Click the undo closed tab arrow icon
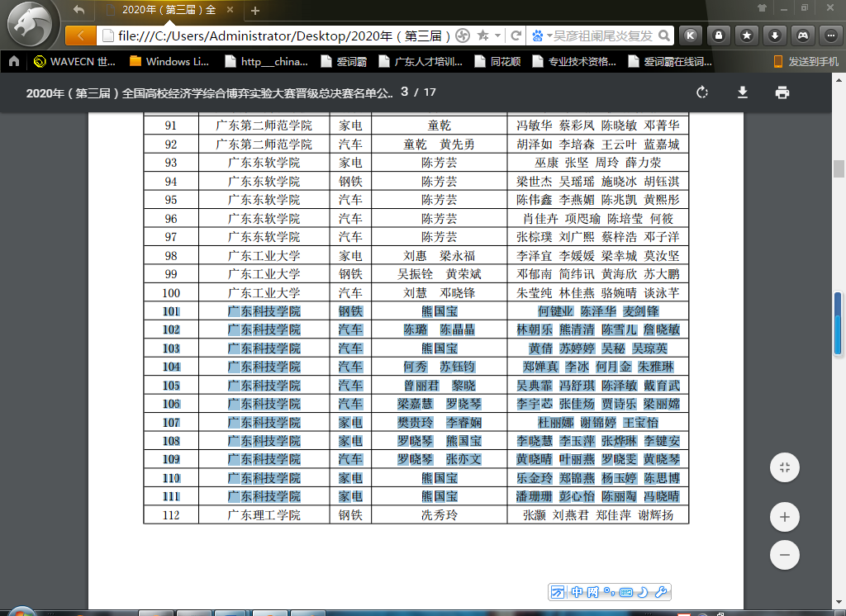Image resolution: width=846 pixels, height=616 pixels. coord(79,10)
